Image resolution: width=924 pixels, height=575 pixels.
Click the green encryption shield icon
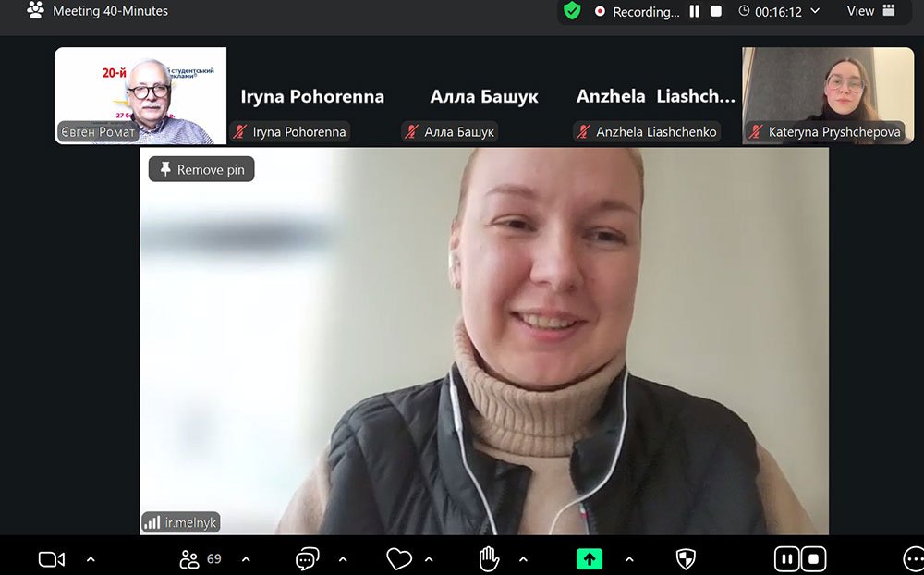pos(572,11)
